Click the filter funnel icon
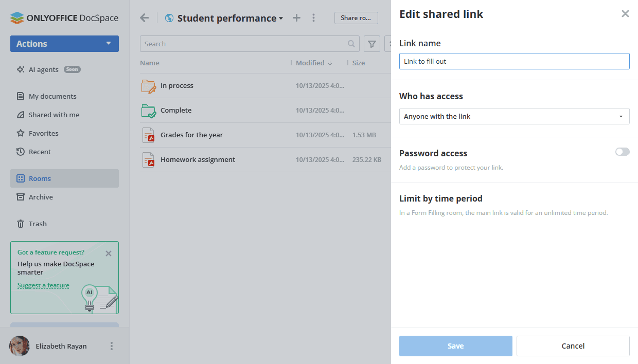638x364 pixels. click(371, 44)
